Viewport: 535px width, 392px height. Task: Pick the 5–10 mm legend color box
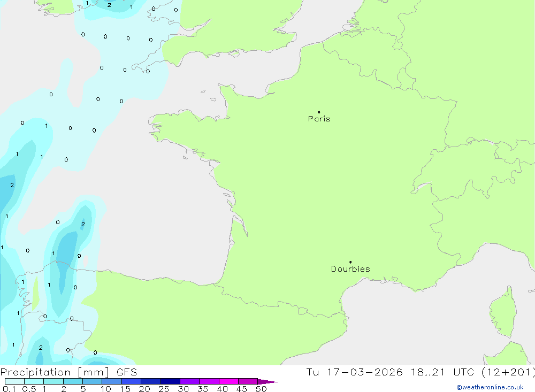[x=93, y=381]
